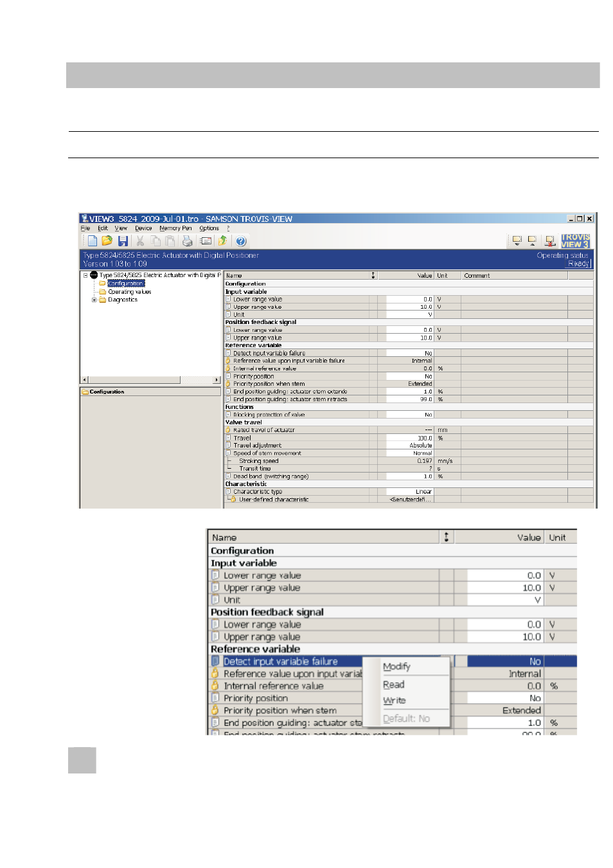Viewport: 613px width, 868px height.
Task: Click the page icon of Priority position in enlarged view
Action: point(215,698)
